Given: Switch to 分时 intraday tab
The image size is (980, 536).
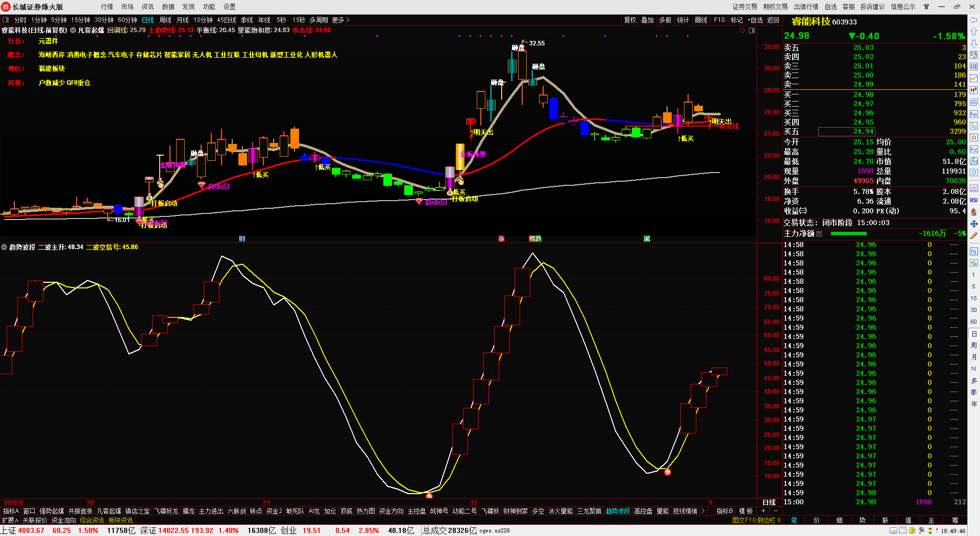Looking at the screenshot, I should 20,20.
